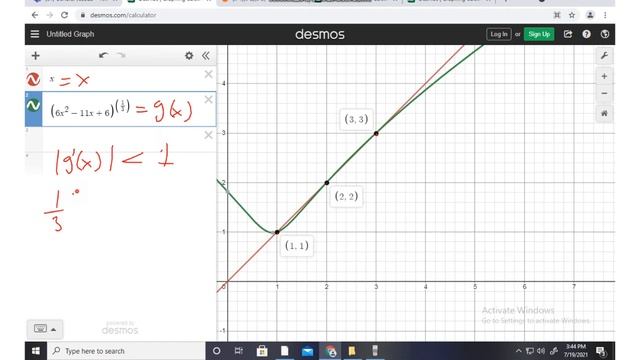Share the graph
640x360 pixels.
pos(568,34)
